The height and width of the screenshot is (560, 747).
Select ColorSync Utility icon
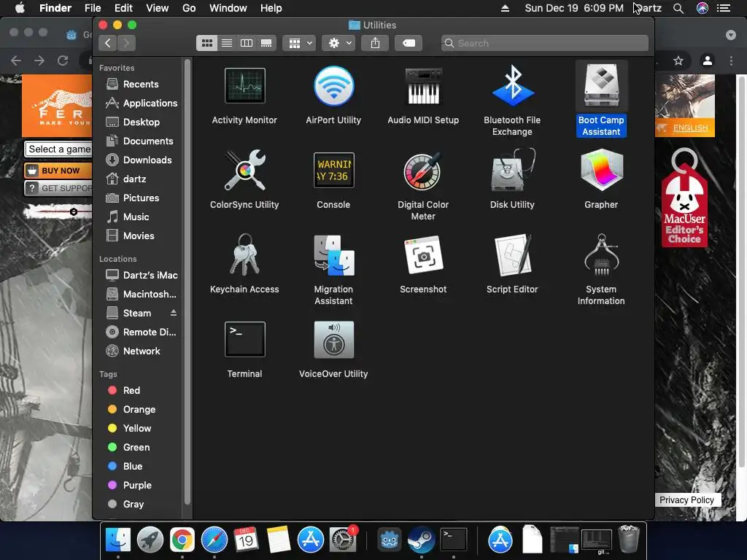pyautogui.click(x=244, y=171)
